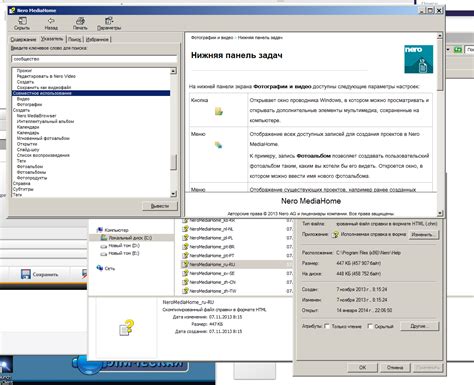This screenshot has height=385, width=474.
Task: Enable the Только чтение checkbox
Action: click(327, 326)
